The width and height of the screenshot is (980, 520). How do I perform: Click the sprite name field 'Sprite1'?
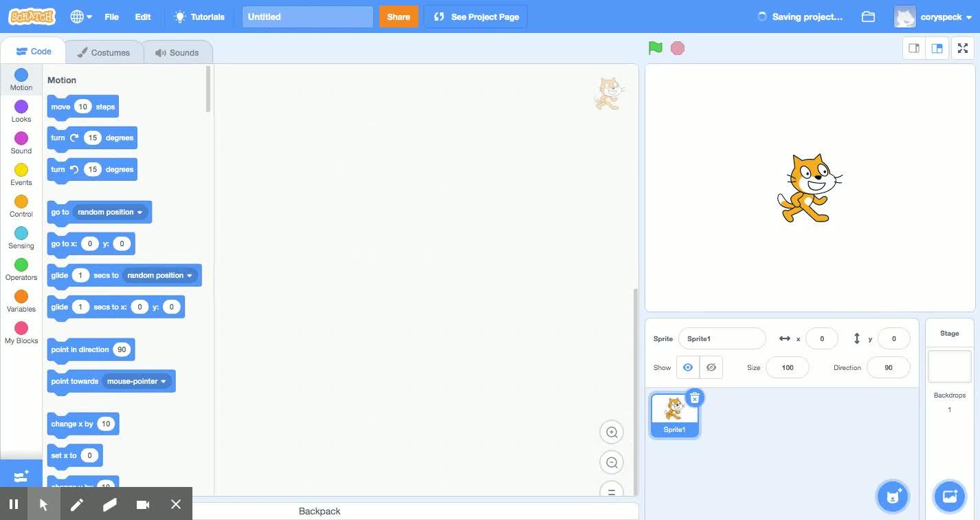722,338
